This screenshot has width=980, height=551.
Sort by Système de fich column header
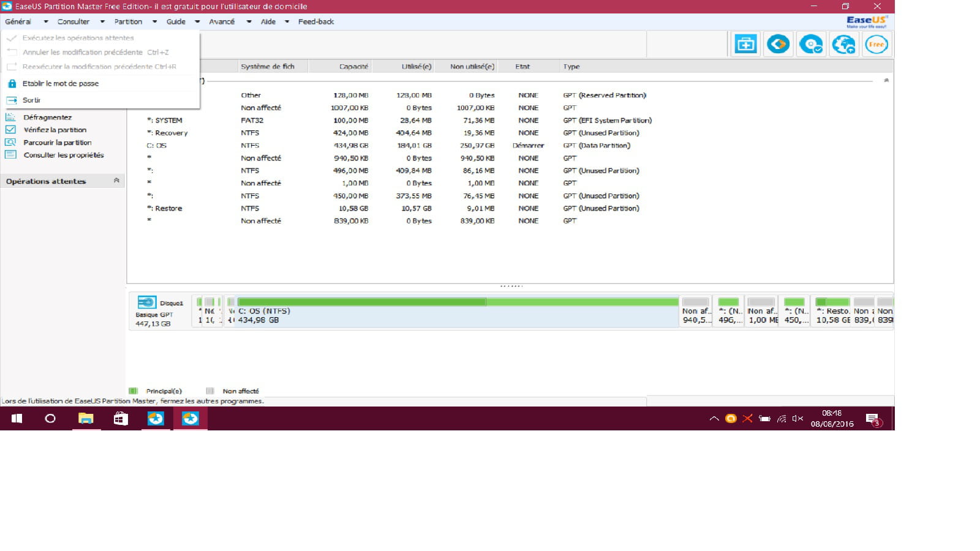click(273, 66)
